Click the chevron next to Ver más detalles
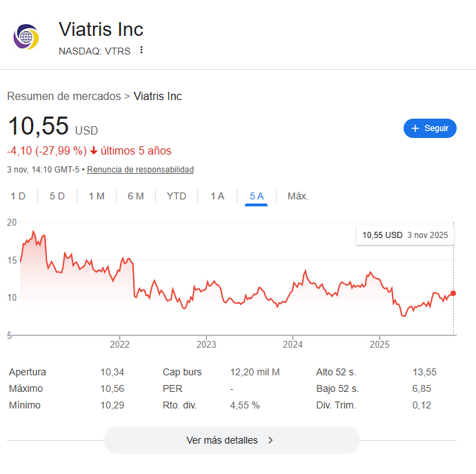Screen dimensions: 476x474 point(270,440)
